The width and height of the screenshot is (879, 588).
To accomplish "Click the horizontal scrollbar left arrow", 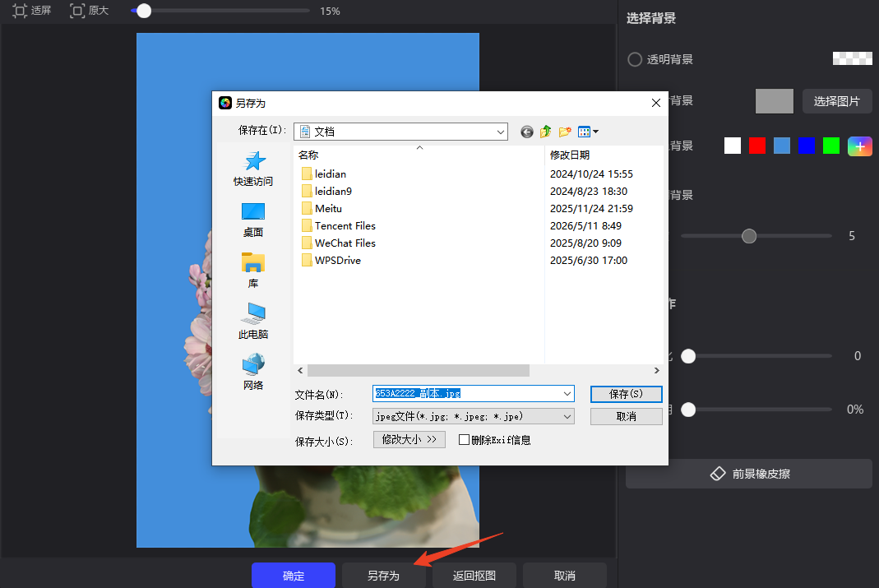I will pos(300,371).
